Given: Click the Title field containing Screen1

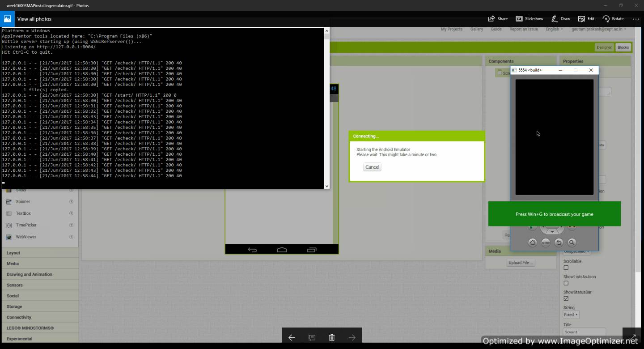Looking at the screenshot, I should 584,332.
